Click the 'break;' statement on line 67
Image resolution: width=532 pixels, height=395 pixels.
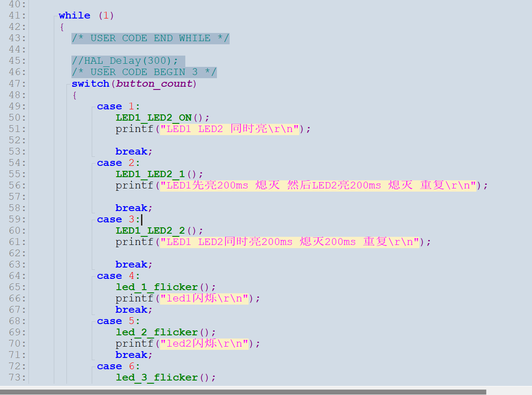pyautogui.click(x=134, y=310)
